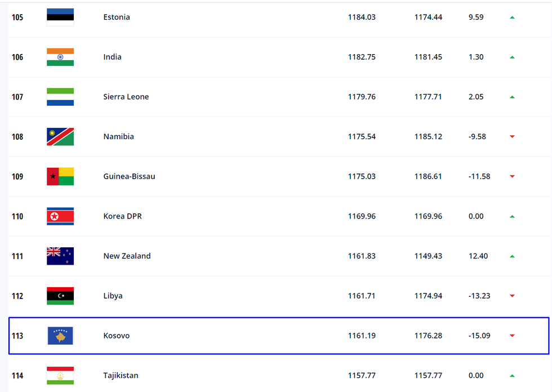The width and height of the screenshot is (552, 392).
Task: Click green up arrow in Estonia row
Action: [x=512, y=17]
